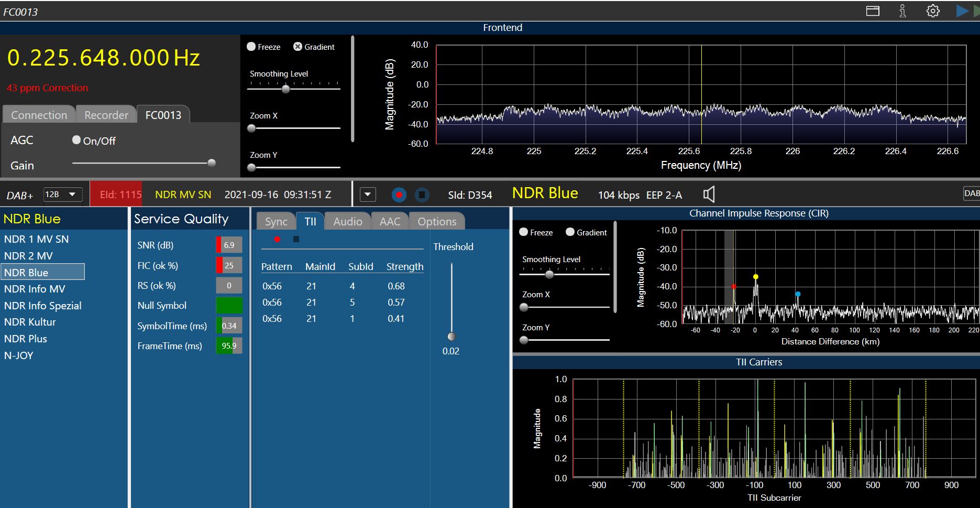Click the red dot icon in TII tab

277,240
